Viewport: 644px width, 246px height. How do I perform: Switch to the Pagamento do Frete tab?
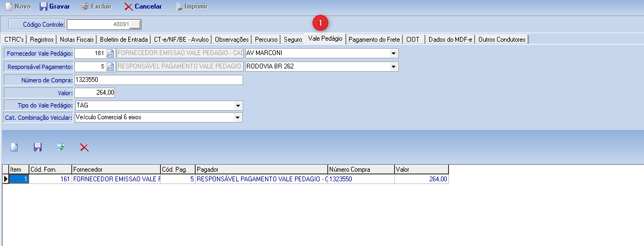(x=375, y=39)
